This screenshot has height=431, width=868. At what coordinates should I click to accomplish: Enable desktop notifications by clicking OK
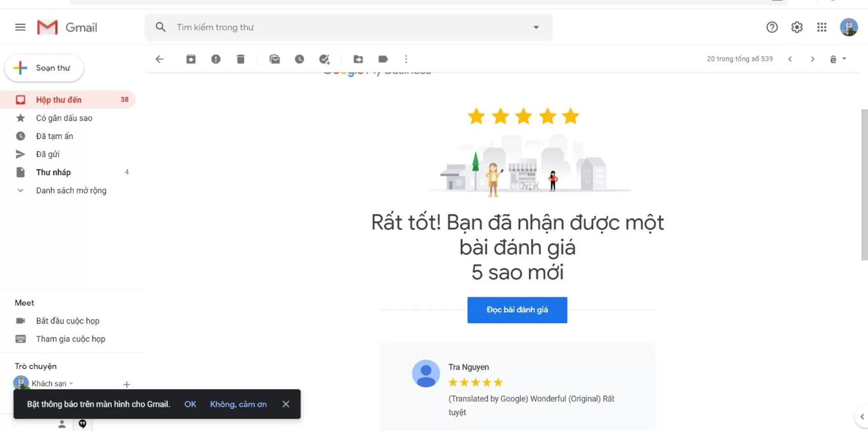(190, 404)
